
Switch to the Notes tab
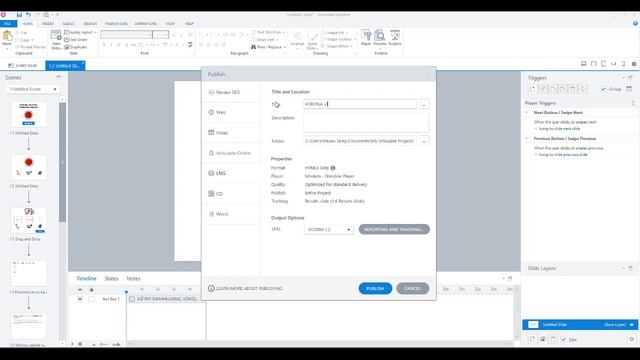[133, 278]
